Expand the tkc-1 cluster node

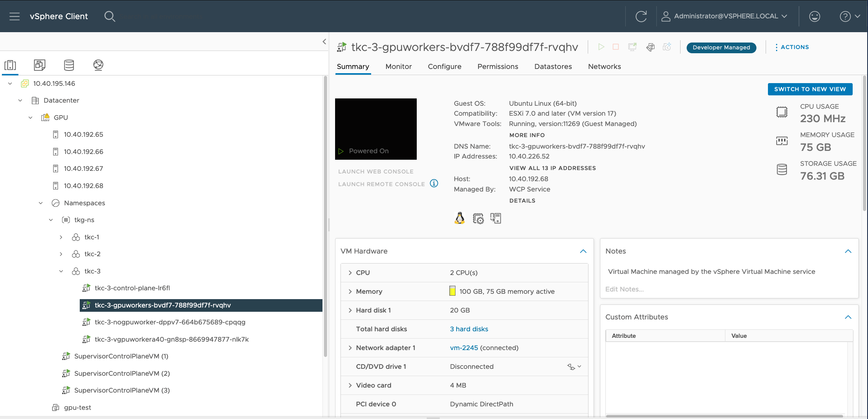point(61,237)
